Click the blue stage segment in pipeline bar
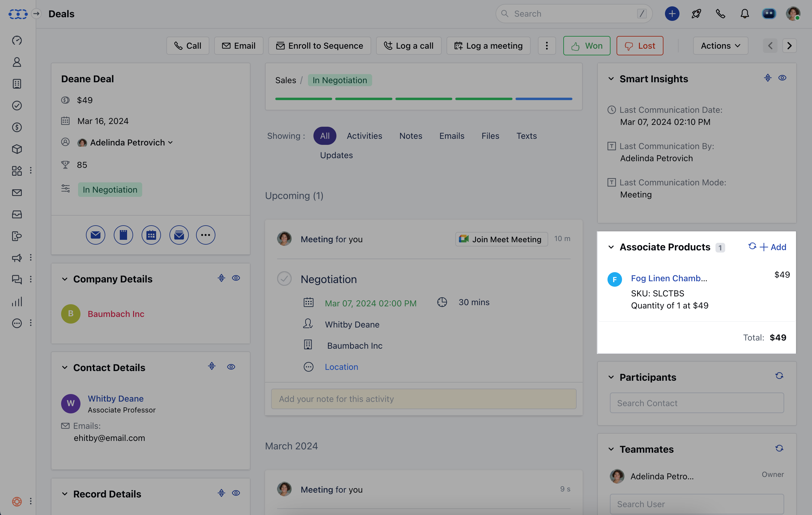Viewport: 812px width, 515px height. (x=544, y=99)
